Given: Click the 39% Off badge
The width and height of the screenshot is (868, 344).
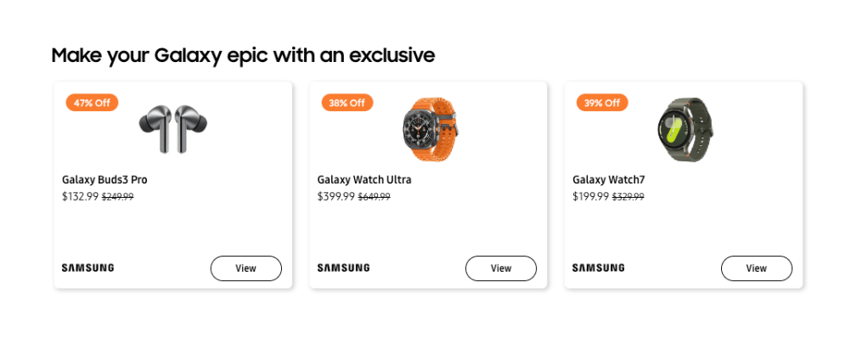Looking at the screenshot, I should click(602, 103).
